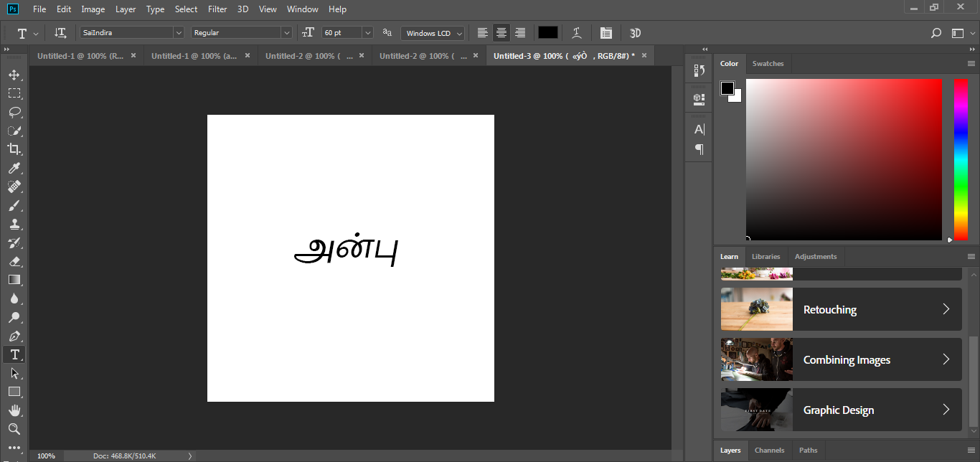Switch to the Swatches tab
980x462 pixels.
tap(768, 64)
